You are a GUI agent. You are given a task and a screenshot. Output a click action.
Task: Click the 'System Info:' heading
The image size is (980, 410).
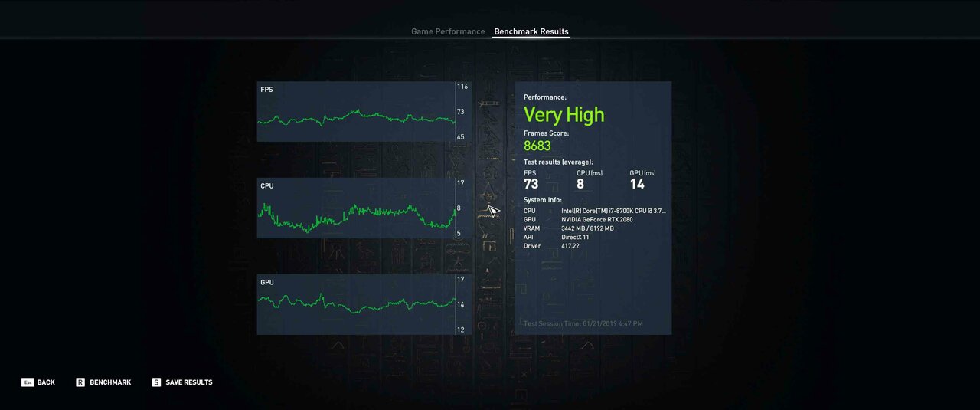point(543,200)
